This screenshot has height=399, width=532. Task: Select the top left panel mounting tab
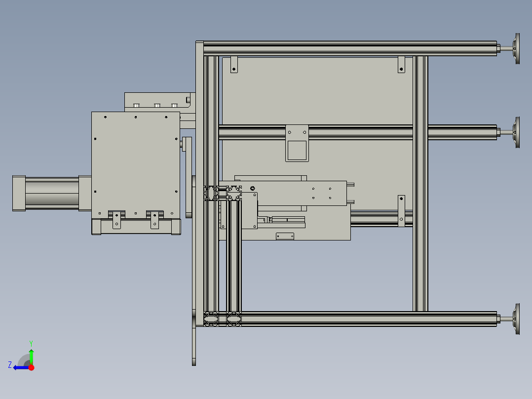pyautogui.click(x=234, y=65)
